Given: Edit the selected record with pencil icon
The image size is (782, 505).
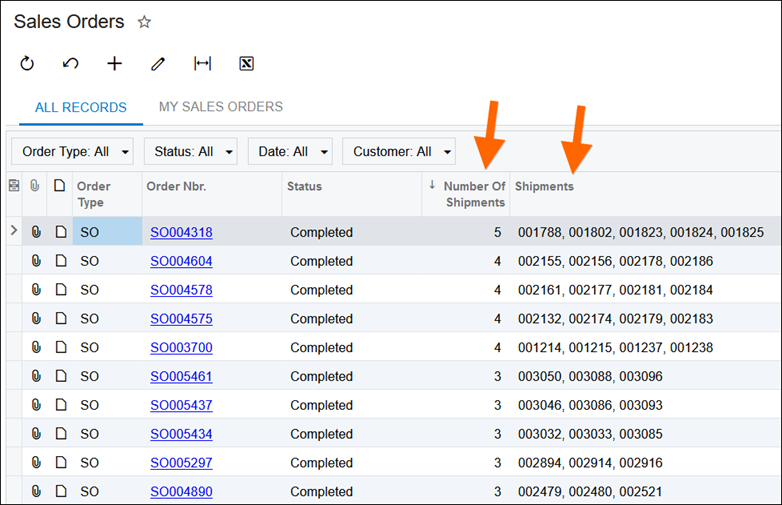Looking at the screenshot, I should click(158, 63).
